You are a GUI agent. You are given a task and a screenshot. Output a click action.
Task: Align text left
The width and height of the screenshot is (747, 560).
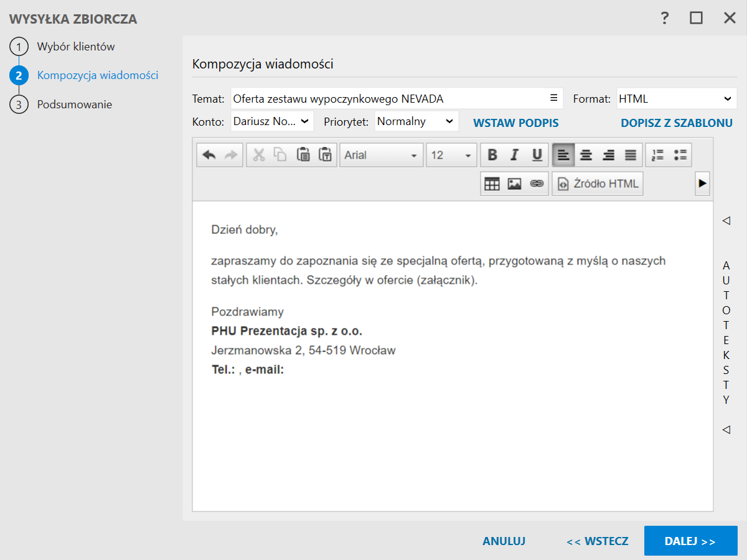point(563,156)
